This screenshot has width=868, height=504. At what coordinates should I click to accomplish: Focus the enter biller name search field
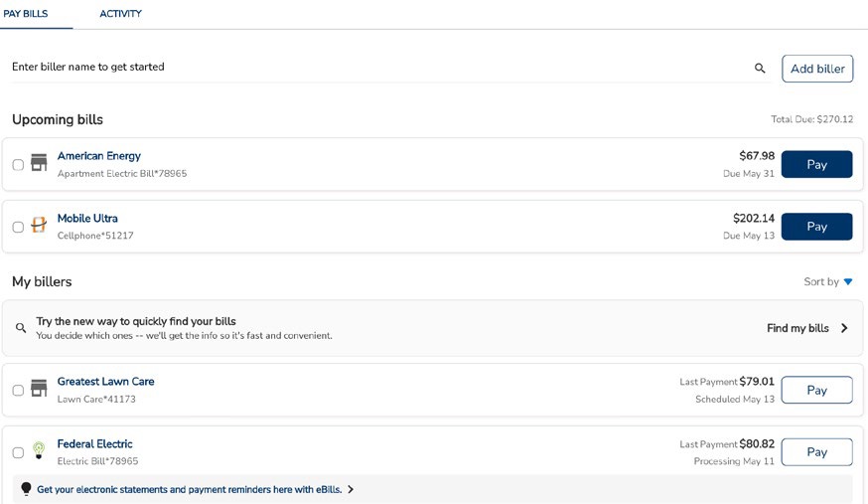tap(377, 68)
